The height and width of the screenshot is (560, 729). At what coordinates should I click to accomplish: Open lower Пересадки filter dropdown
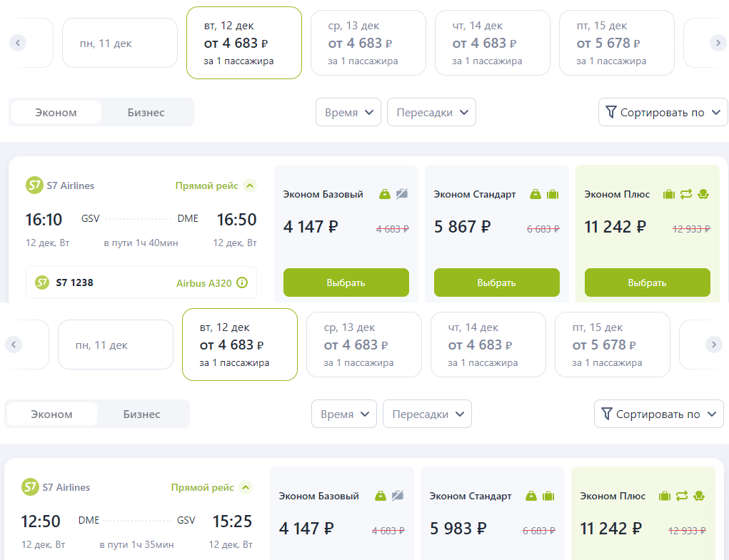point(427,414)
